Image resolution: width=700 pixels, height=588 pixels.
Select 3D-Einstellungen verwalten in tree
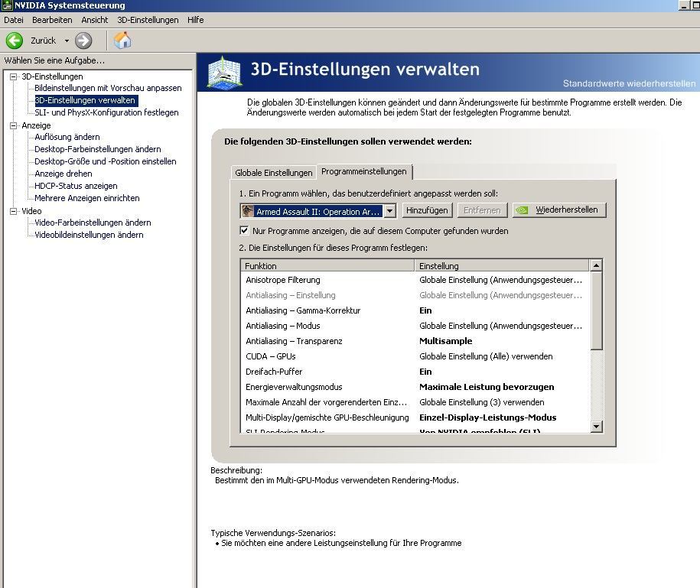(85, 100)
